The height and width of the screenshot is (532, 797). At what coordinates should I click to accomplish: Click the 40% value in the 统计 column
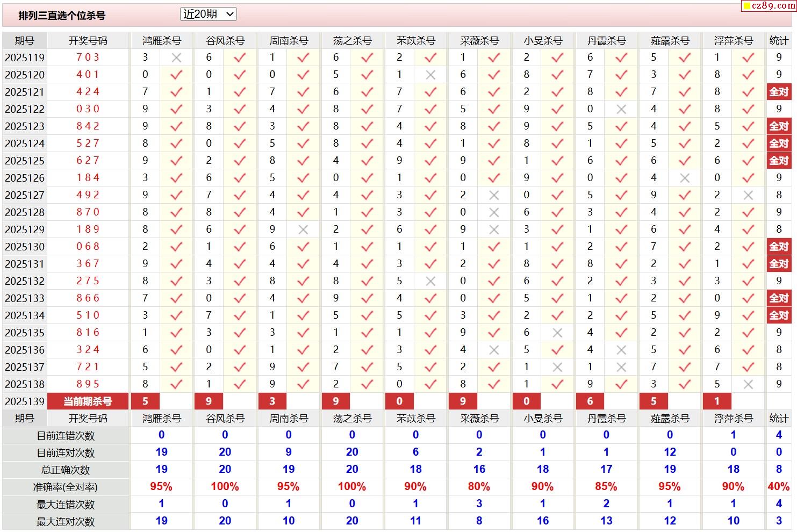(x=779, y=487)
